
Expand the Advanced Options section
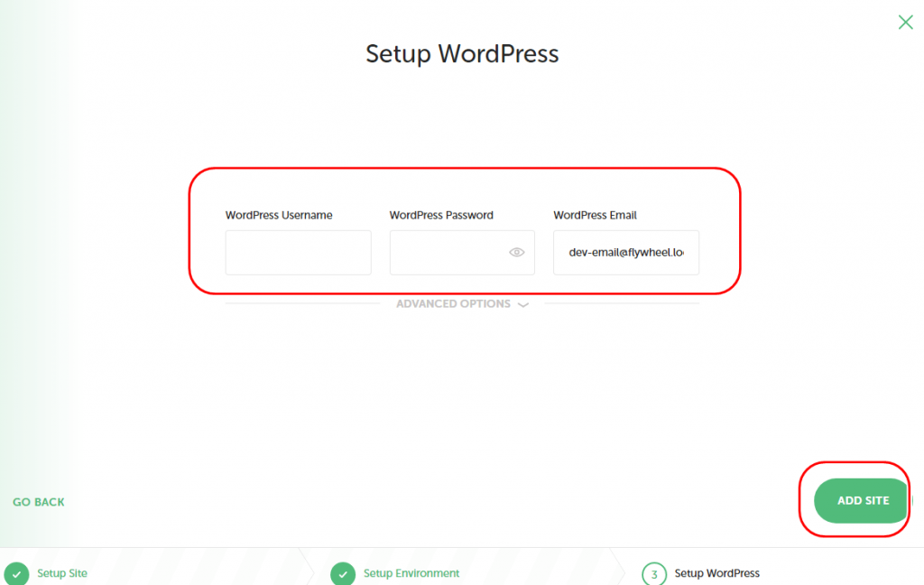[x=462, y=303]
